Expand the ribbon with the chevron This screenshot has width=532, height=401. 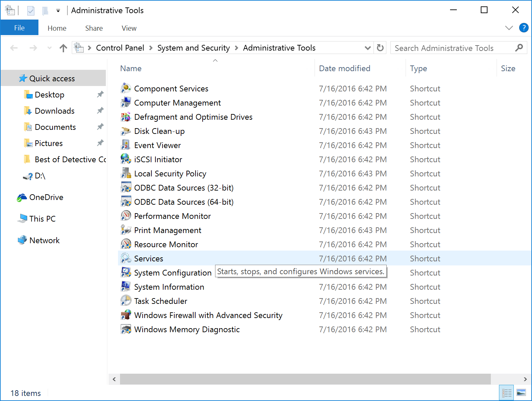(x=509, y=28)
